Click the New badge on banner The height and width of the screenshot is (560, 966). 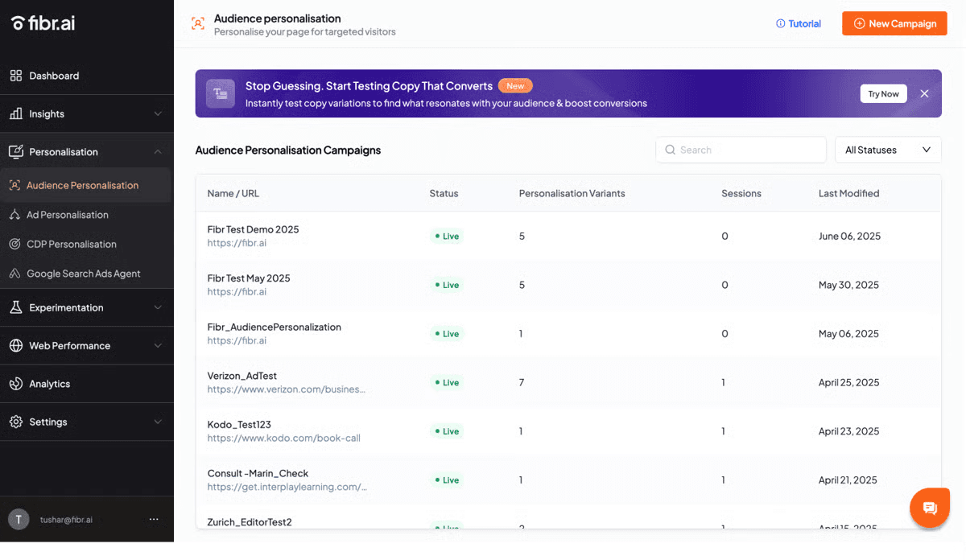click(515, 86)
